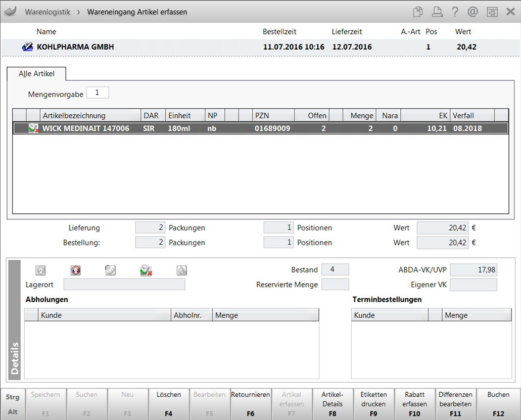Click the printer icon in title bar
The height and width of the screenshot is (420, 521).
(437, 12)
